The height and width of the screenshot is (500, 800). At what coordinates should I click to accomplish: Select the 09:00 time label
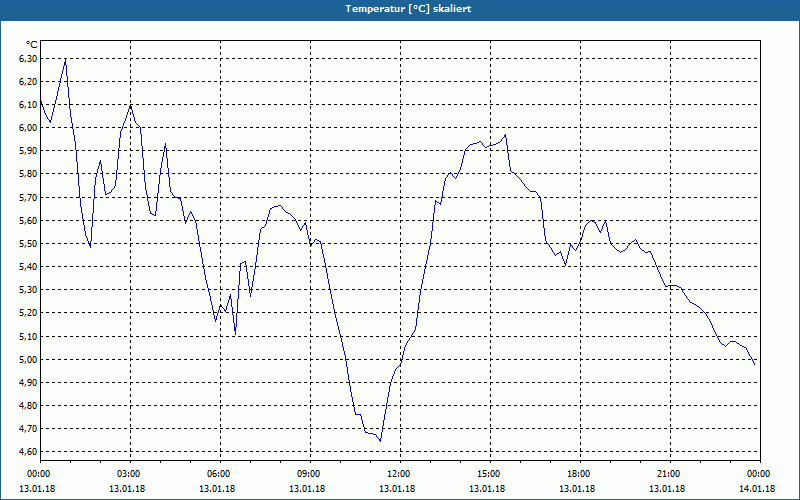(x=307, y=474)
